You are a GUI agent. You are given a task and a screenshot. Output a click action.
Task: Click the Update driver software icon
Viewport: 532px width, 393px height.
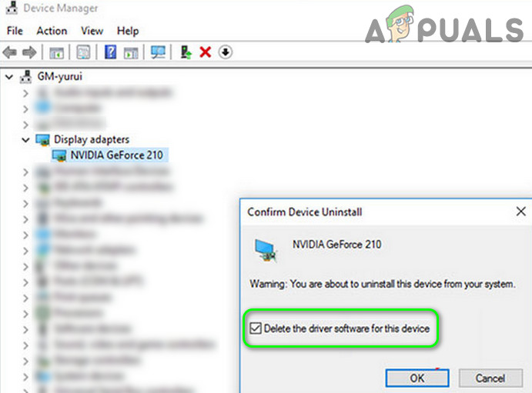point(186,52)
